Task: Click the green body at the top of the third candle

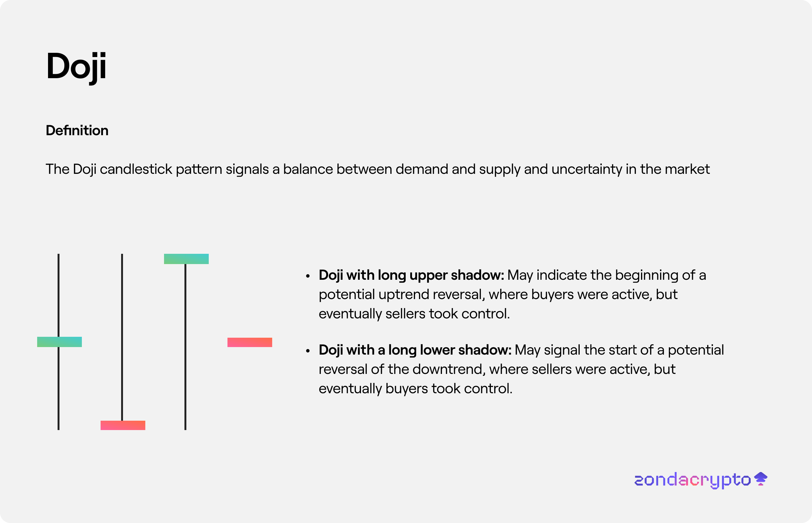Action: (x=186, y=259)
